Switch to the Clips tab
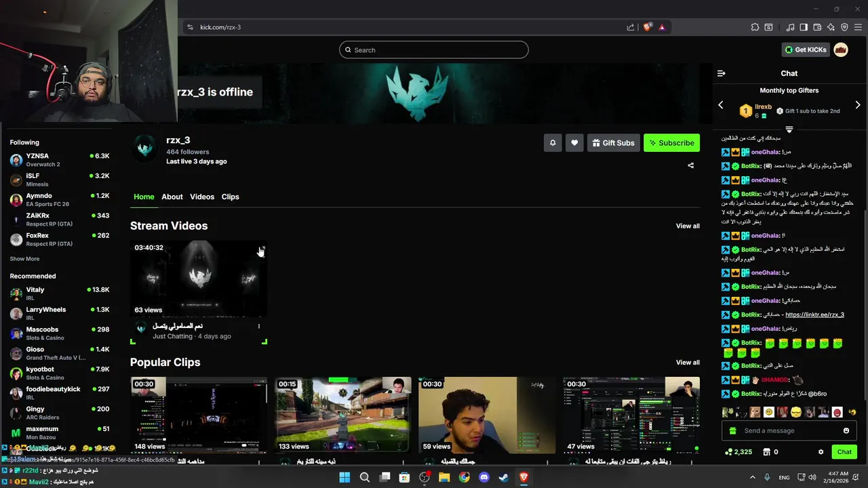This screenshot has width=868, height=488. tap(231, 197)
